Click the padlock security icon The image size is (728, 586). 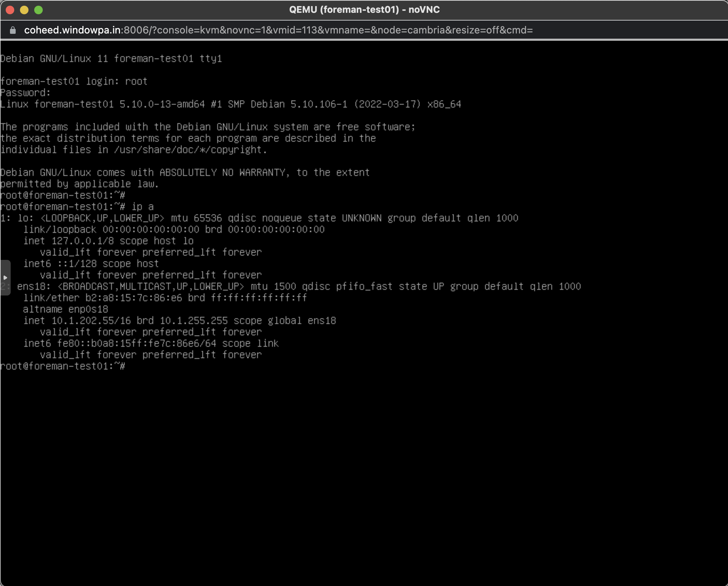coord(13,30)
